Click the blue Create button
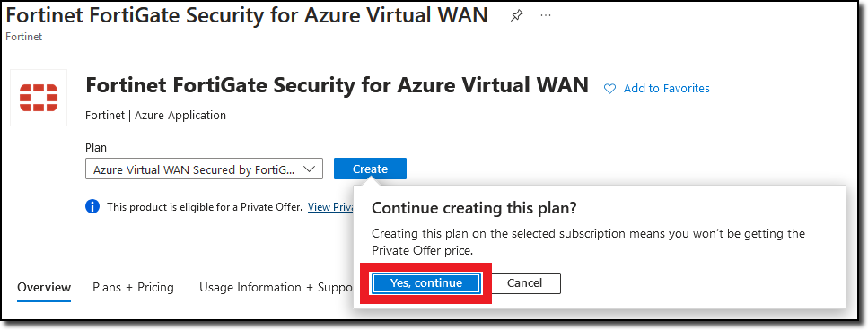 click(x=370, y=169)
